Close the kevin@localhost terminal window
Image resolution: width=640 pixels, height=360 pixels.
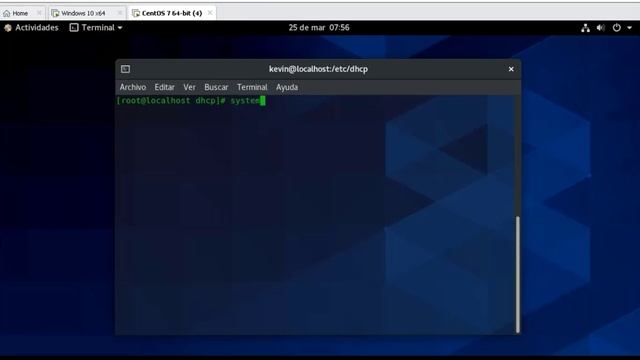click(x=511, y=69)
